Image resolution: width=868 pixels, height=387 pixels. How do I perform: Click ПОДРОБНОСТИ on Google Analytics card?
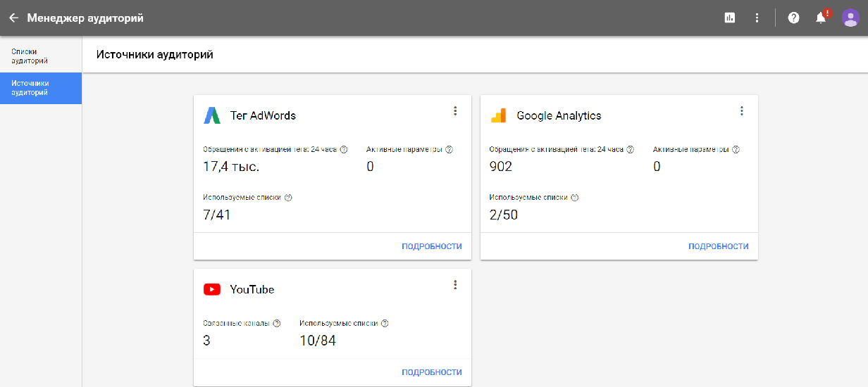718,246
